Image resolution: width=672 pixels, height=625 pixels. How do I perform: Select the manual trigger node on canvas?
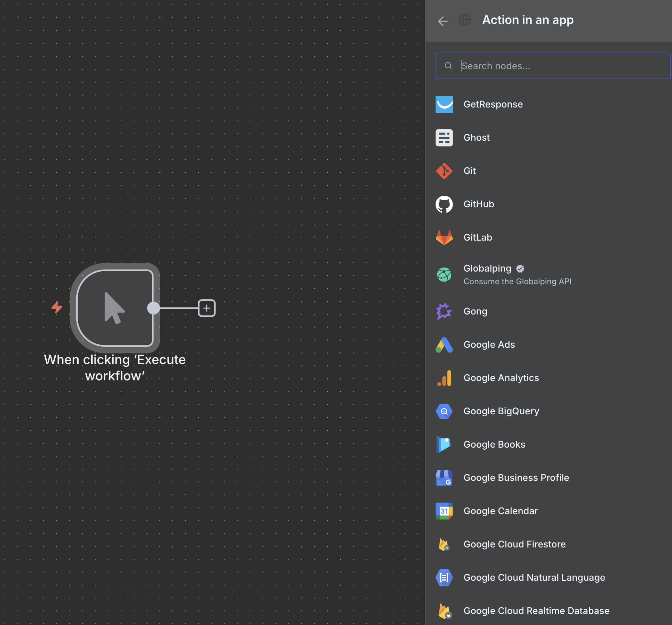tap(115, 308)
